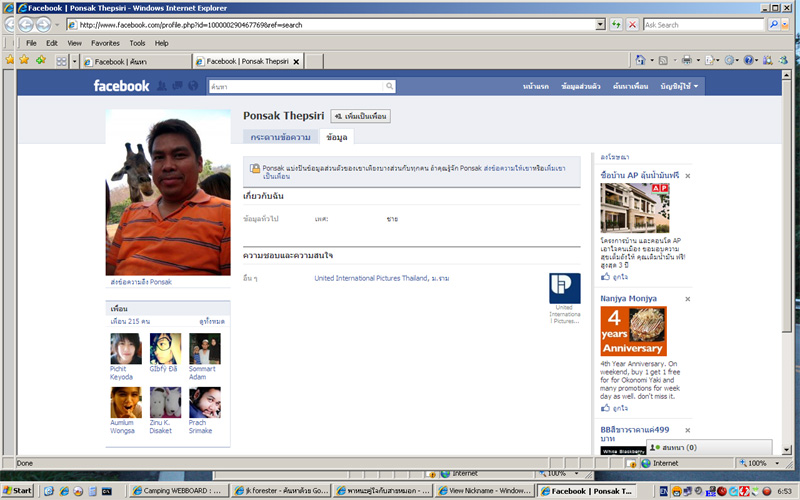Click the Facebook friend requests icon

[x=160, y=86]
